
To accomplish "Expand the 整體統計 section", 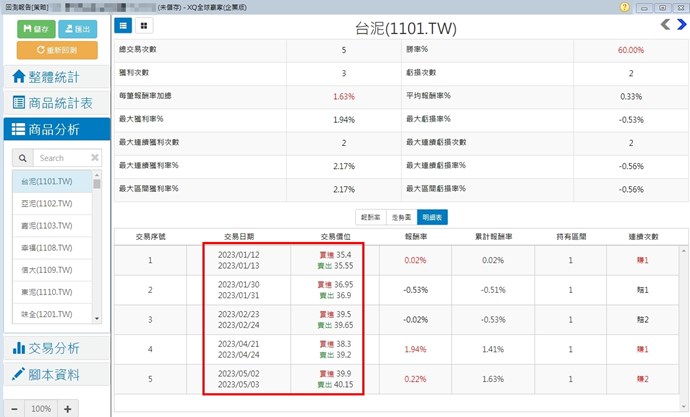I will point(55,77).
